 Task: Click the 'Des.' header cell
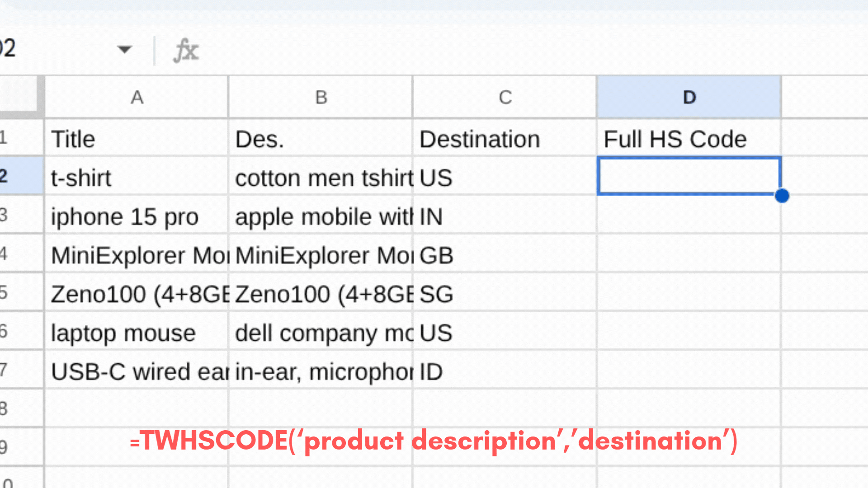coord(321,138)
